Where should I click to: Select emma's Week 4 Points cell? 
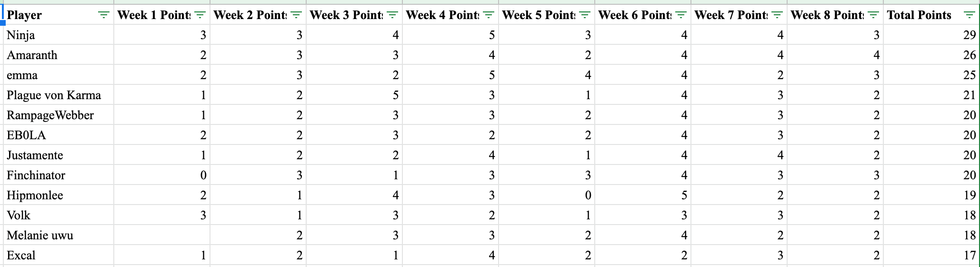(450, 75)
